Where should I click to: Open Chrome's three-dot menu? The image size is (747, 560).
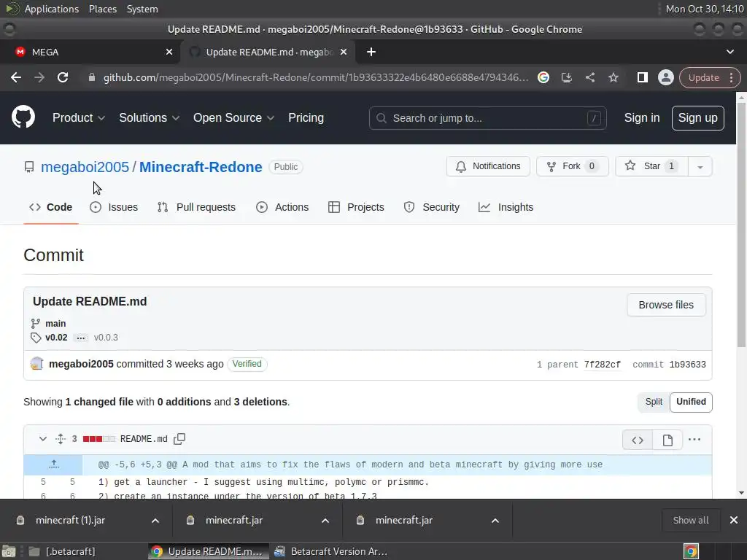pyautogui.click(x=731, y=77)
